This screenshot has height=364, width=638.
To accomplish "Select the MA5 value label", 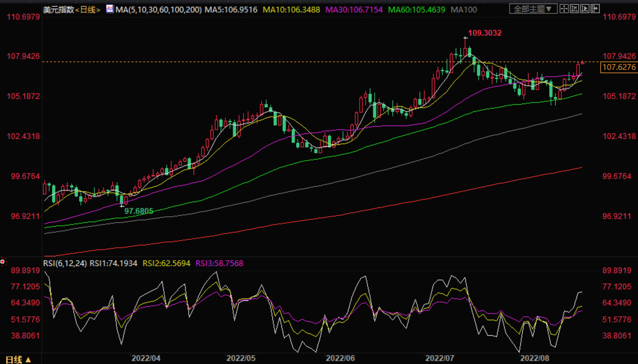I will pyautogui.click(x=231, y=9).
